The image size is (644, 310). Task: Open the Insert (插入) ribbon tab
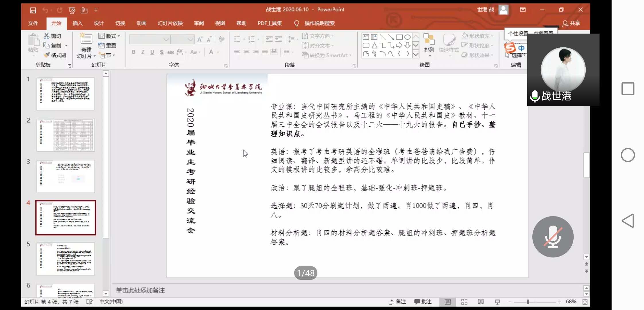[77, 23]
